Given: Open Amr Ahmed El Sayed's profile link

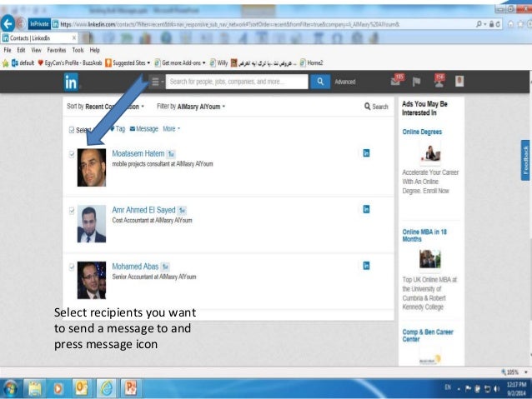Looking at the screenshot, I should pyautogui.click(x=143, y=210).
